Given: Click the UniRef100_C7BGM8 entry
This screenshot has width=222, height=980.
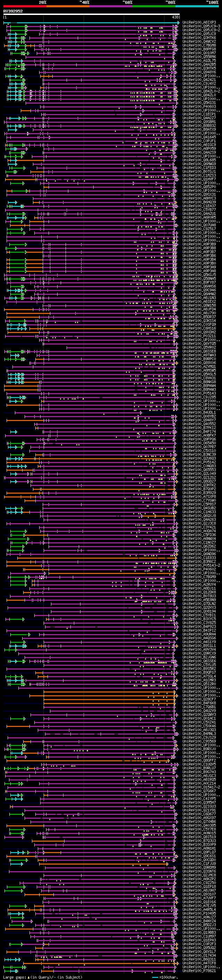Looking at the screenshot, I should 199,45.
